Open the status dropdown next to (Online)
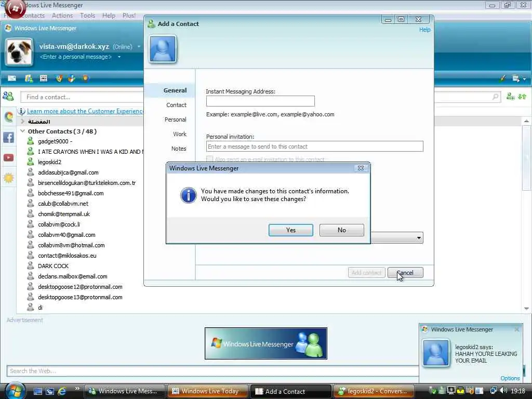 click(x=139, y=46)
